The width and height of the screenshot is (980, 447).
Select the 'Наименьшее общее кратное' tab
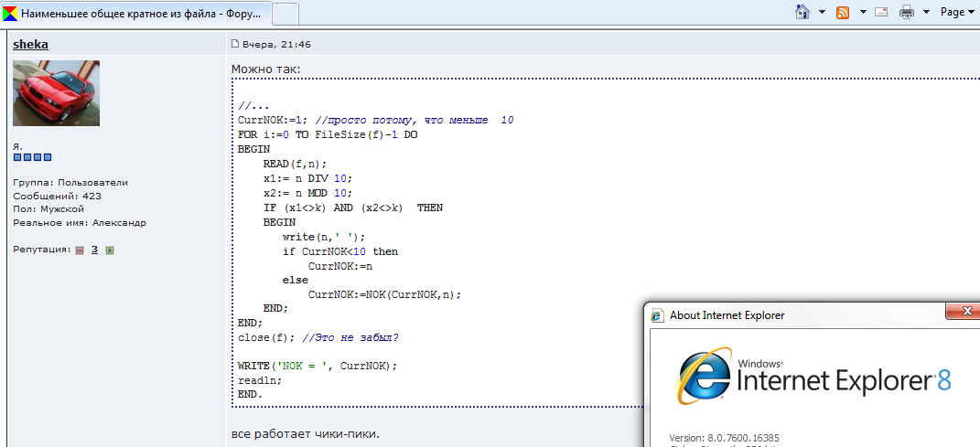137,14
